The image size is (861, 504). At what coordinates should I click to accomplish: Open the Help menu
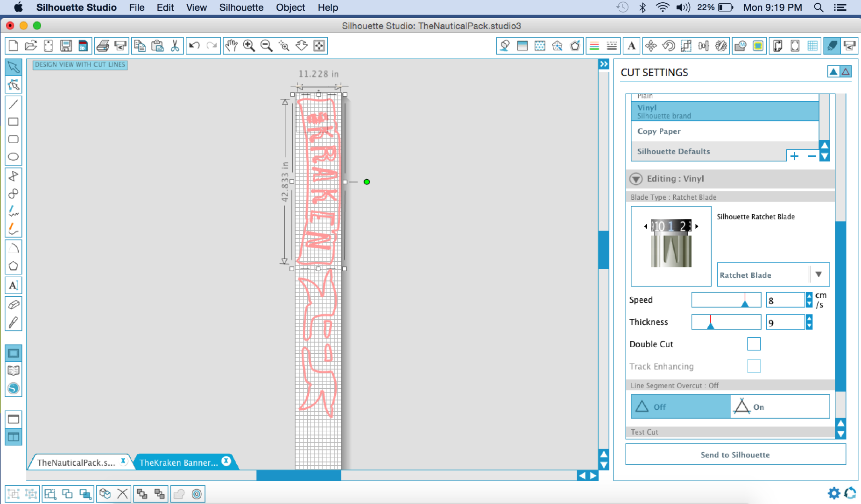328,7
